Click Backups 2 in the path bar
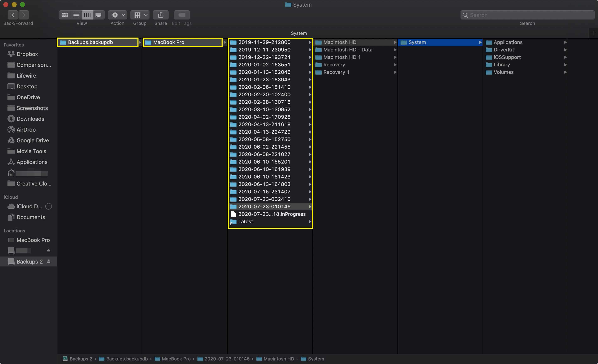Image resolution: width=598 pixels, height=364 pixels. tap(78, 359)
